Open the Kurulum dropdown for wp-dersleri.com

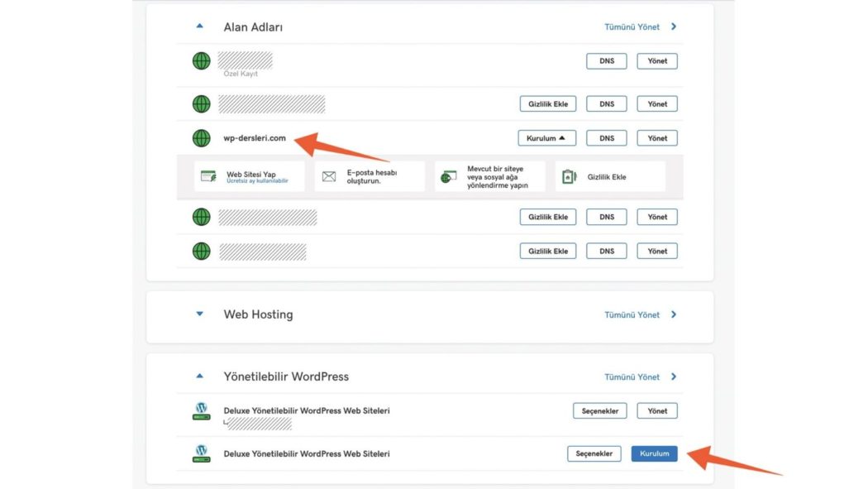click(x=547, y=138)
